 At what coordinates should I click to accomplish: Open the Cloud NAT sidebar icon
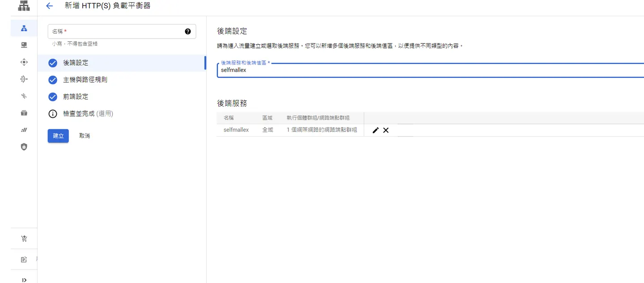pyautogui.click(x=24, y=79)
